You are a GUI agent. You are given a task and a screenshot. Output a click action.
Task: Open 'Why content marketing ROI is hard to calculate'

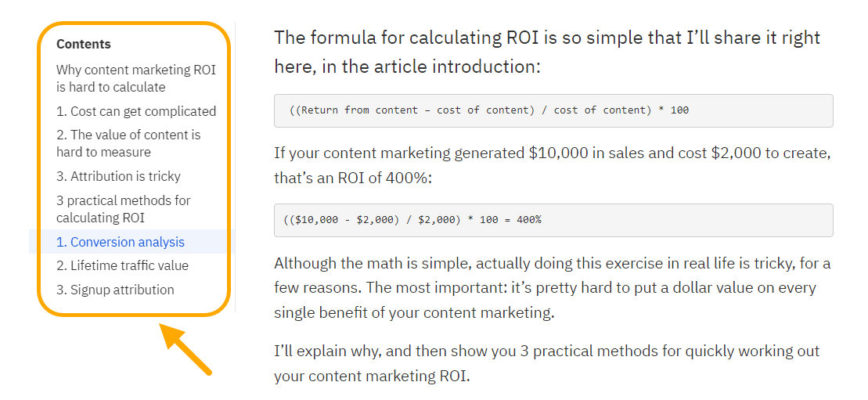[x=136, y=78]
